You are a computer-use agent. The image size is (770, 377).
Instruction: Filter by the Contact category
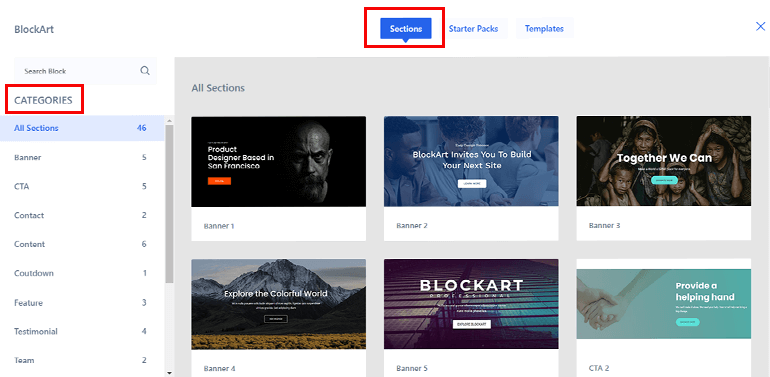(82, 215)
